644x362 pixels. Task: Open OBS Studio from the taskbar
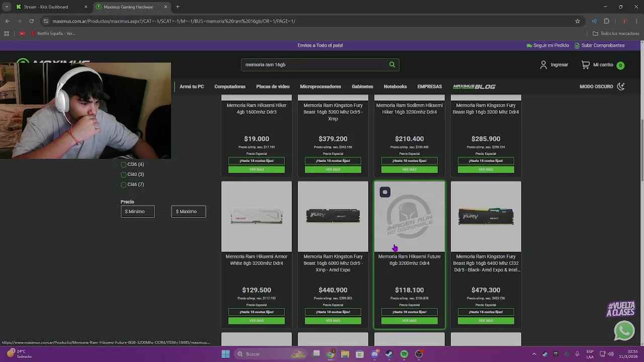[419, 354]
